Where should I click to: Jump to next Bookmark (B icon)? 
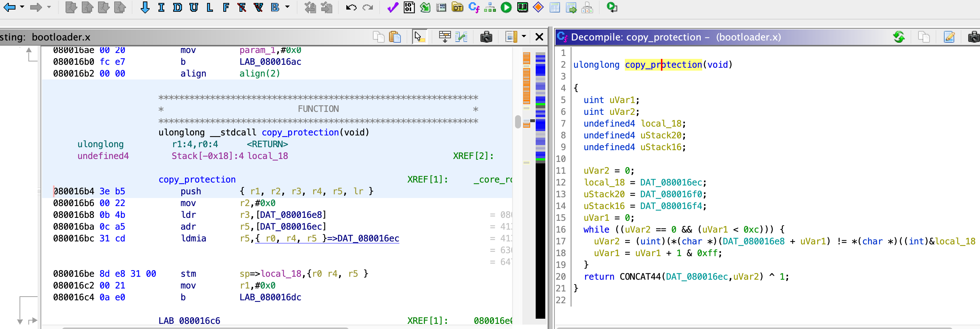click(x=275, y=7)
